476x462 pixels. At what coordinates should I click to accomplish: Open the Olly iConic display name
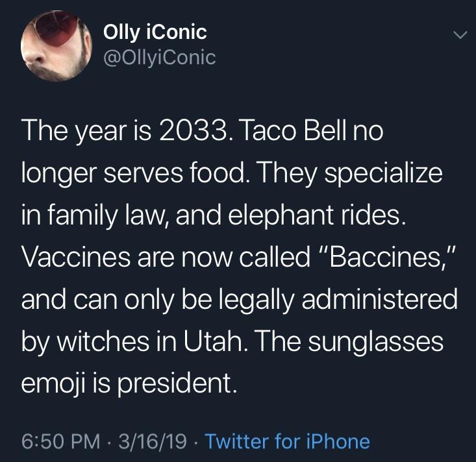155,32
